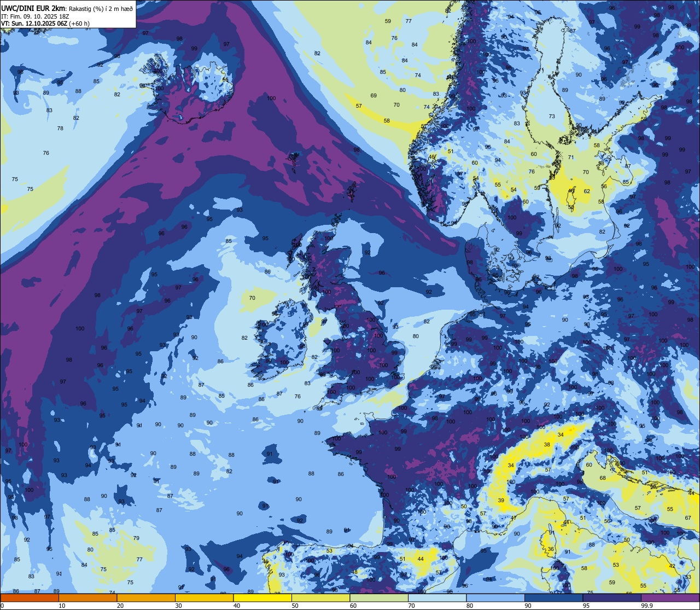Click the humidity value '78' southwest of Iceland
Image resolution: width=700 pixels, height=610 pixels.
(60, 129)
